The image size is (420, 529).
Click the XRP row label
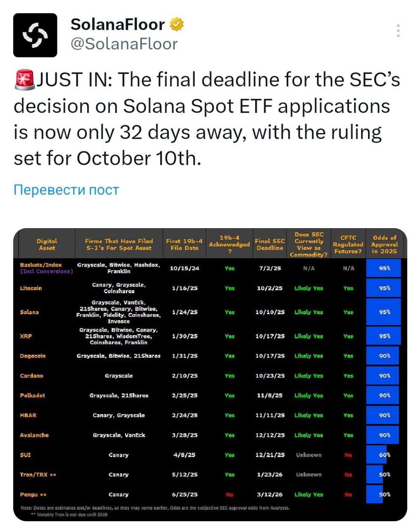pyautogui.click(x=26, y=336)
